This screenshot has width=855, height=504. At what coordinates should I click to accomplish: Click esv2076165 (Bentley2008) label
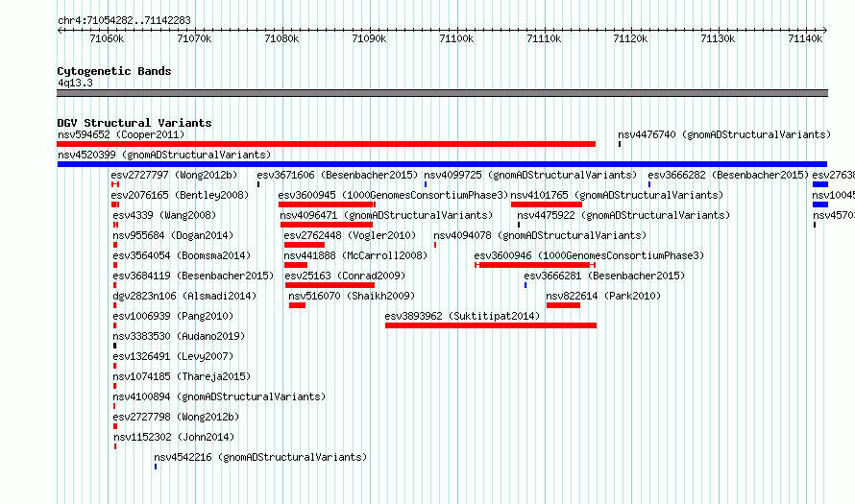[x=180, y=195]
